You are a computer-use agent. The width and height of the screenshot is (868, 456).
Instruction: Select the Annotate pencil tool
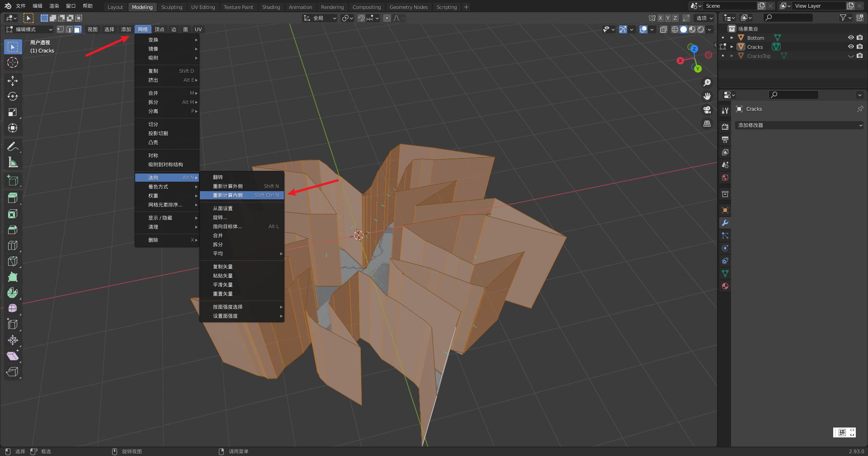click(x=13, y=146)
